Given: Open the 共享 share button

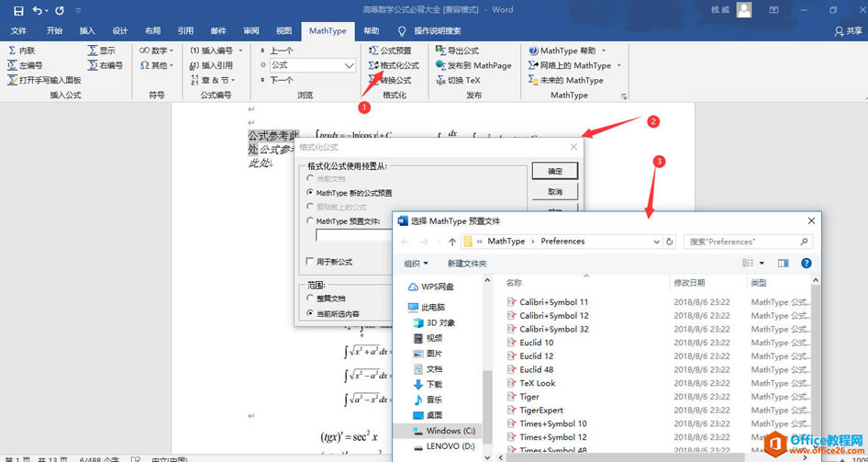Looking at the screenshot, I should (x=848, y=31).
